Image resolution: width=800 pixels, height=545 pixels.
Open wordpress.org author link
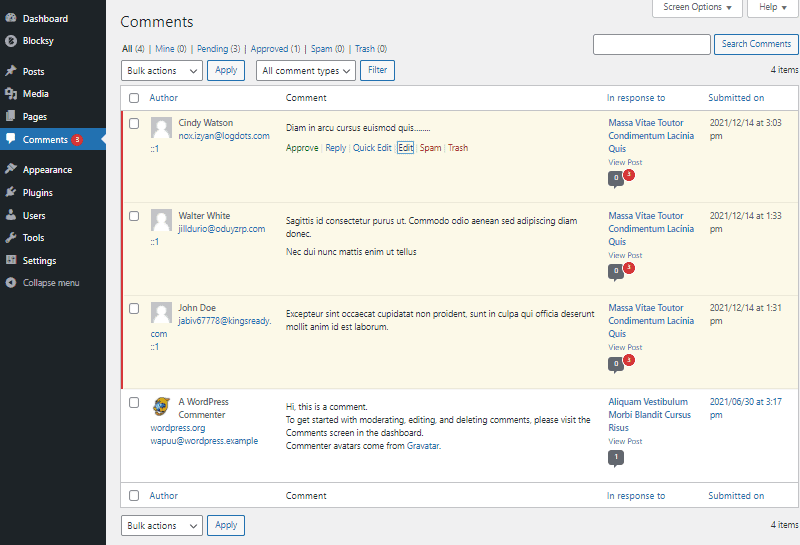pyautogui.click(x=178, y=428)
